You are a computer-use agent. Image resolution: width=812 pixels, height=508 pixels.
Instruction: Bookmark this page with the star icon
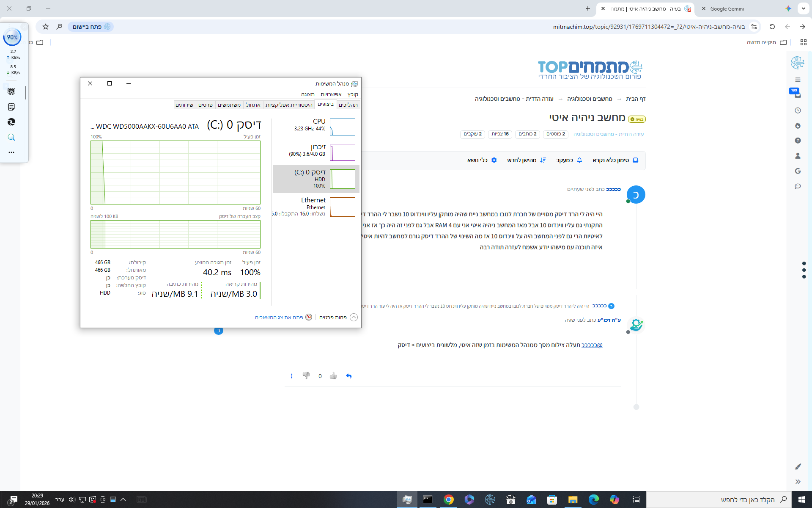[46, 27]
